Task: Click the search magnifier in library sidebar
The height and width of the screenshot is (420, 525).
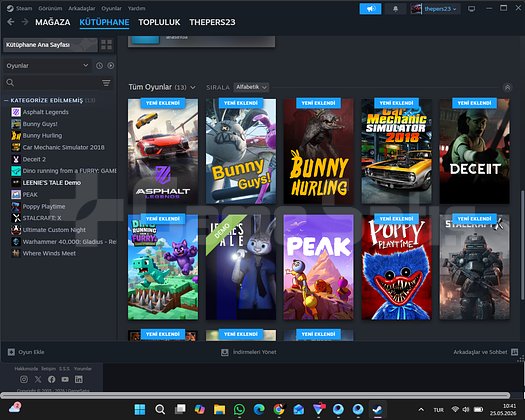Action: 10,82
